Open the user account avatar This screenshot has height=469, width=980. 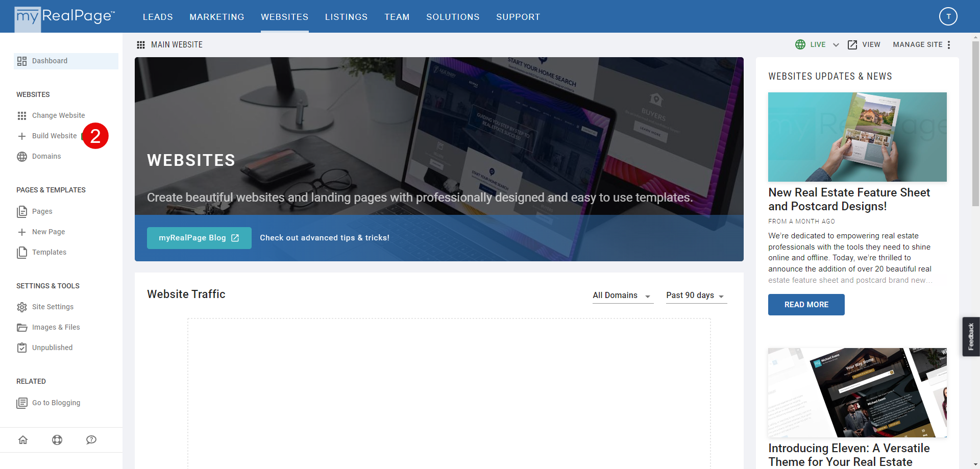(948, 16)
